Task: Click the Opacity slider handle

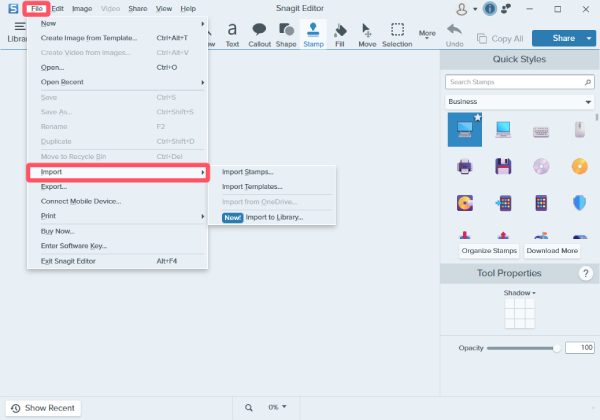Action: pyautogui.click(x=556, y=348)
